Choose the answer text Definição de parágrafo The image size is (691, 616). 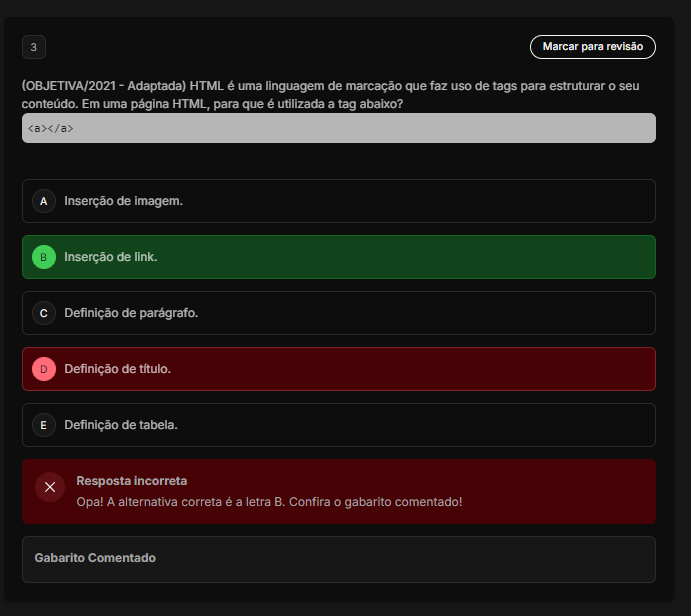click(x=131, y=313)
